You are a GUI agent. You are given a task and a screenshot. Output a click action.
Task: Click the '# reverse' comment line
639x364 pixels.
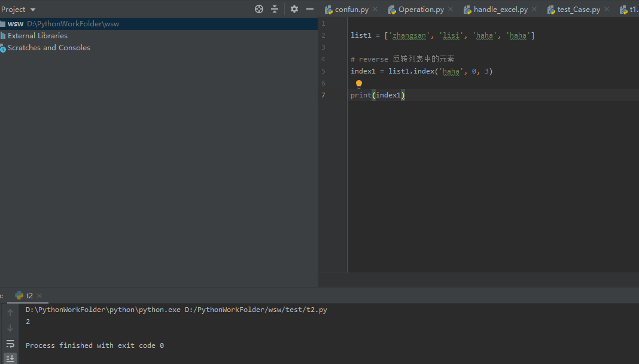[402, 59]
